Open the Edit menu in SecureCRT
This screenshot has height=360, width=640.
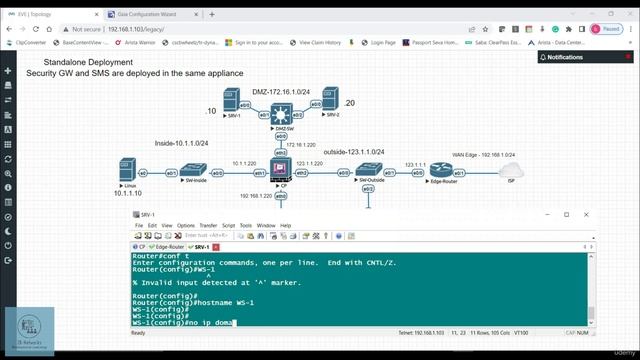point(152,226)
